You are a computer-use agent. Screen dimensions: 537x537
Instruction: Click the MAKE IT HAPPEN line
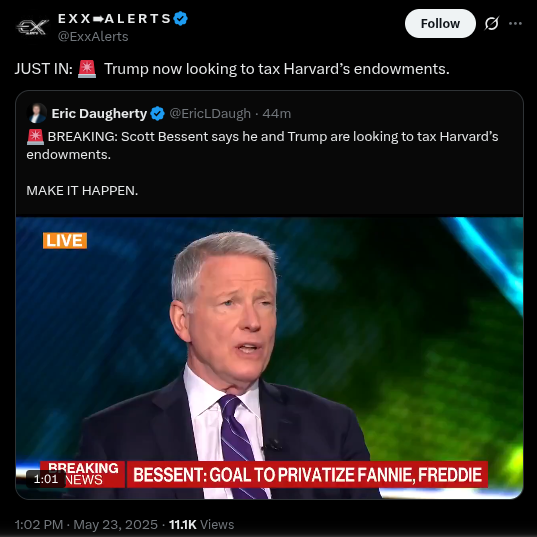[82, 190]
